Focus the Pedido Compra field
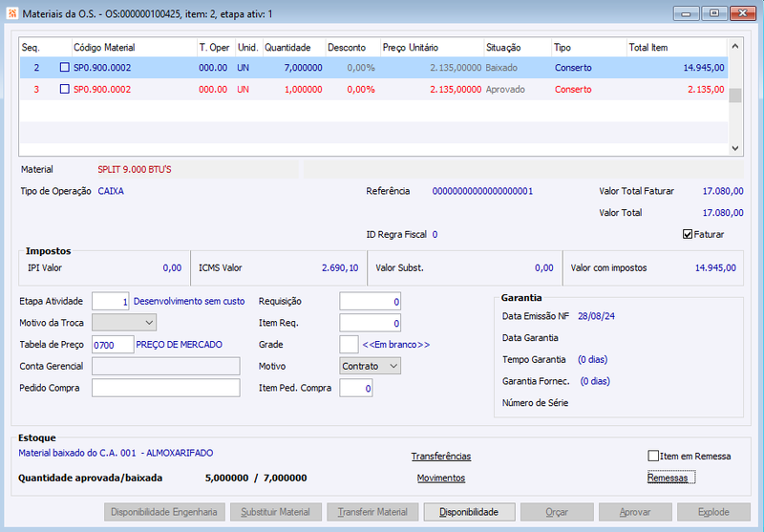 [165, 388]
